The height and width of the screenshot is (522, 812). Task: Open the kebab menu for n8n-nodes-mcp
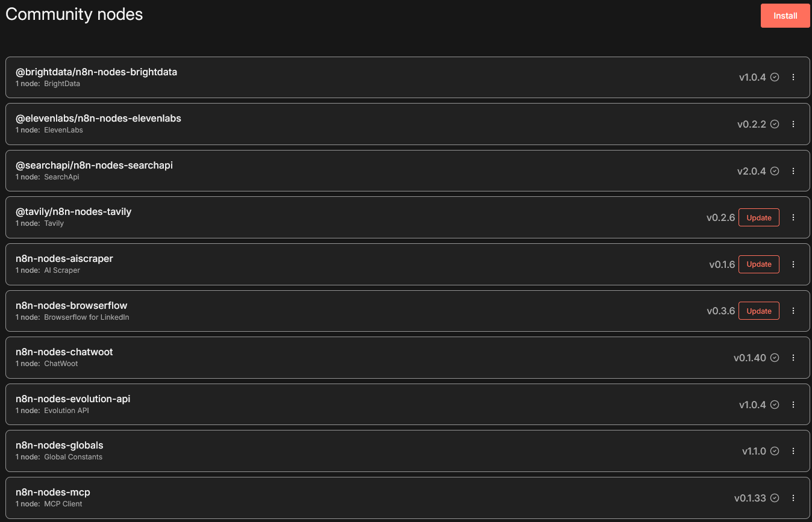click(x=793, y=498)
